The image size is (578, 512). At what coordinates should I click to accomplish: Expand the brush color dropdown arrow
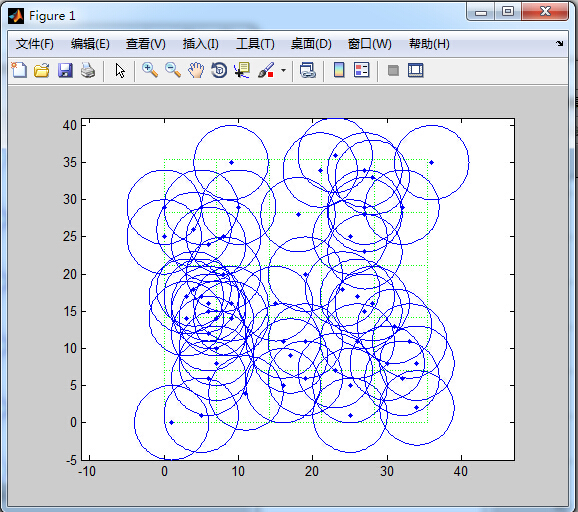283,70
